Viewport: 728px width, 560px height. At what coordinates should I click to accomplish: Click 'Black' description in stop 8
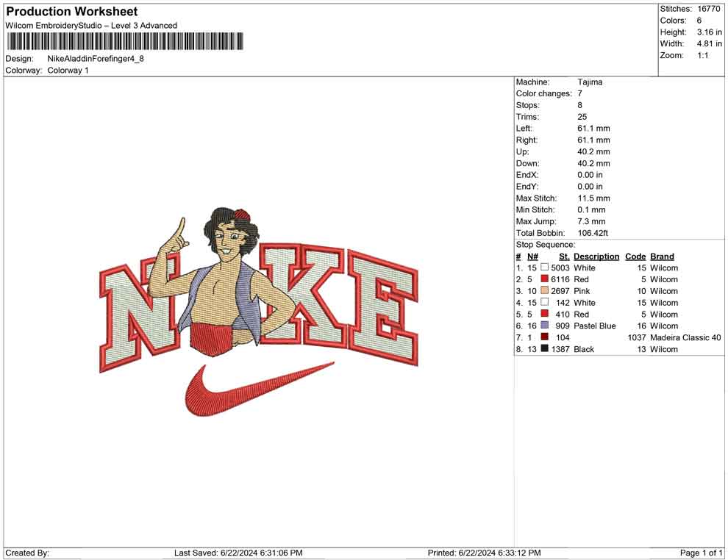point(584,349)
